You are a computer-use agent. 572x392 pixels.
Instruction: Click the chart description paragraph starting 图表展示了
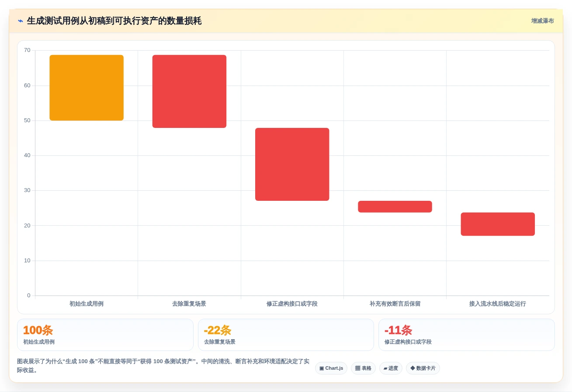click(x=163, y=366)
